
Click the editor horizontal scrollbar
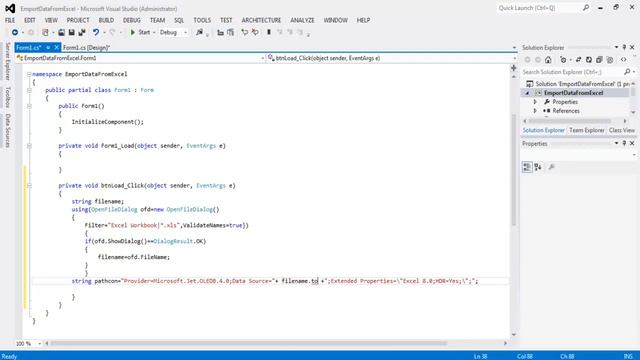click(x=248, y=343)
